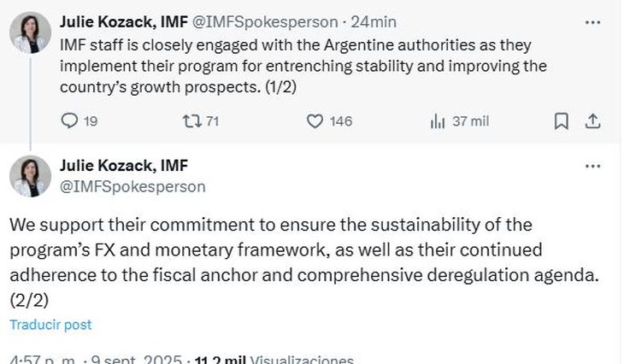This screenshot has width=624, height=364.
Task: Repost the first post using the repost icon
Action: click(190, 121)
